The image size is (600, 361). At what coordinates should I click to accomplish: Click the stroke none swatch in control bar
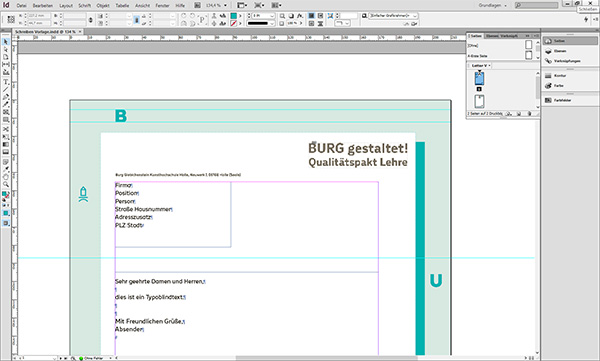233,23
